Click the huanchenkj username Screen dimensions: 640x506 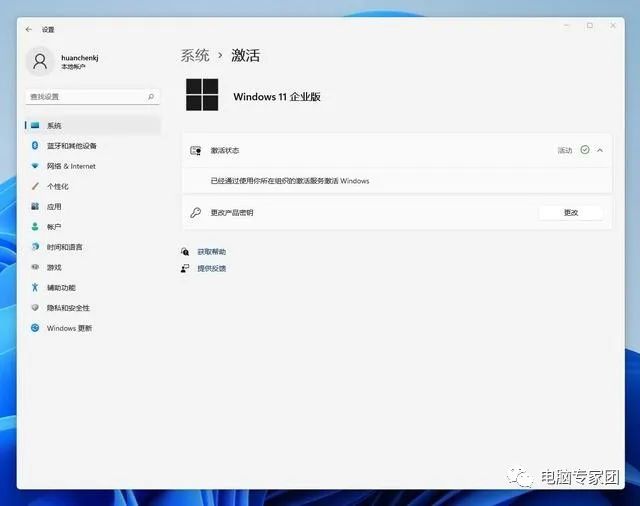coord(80,58)
